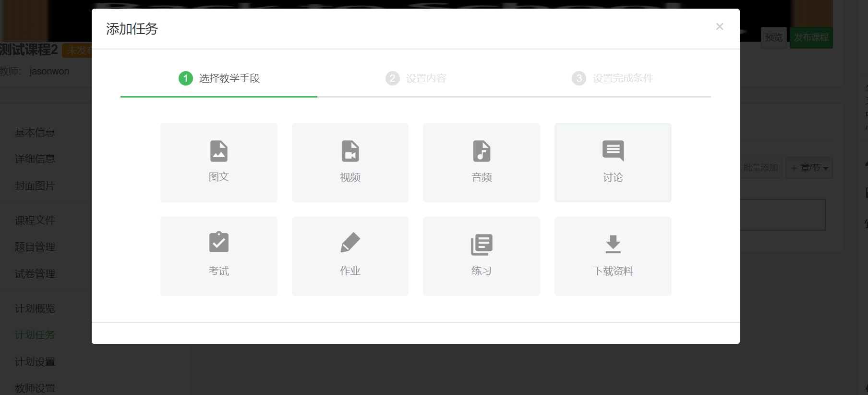This screenshot has height=395, width=868.
Task: Close the 添加任务 dialog
Action: (719, 26)
